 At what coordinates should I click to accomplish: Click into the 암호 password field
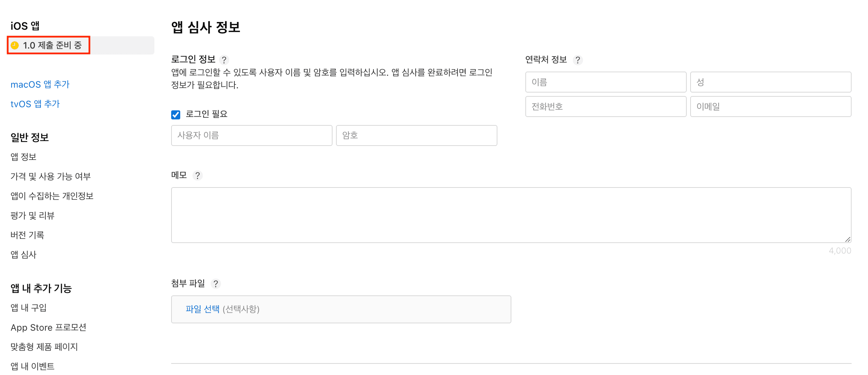pos(416,135)
